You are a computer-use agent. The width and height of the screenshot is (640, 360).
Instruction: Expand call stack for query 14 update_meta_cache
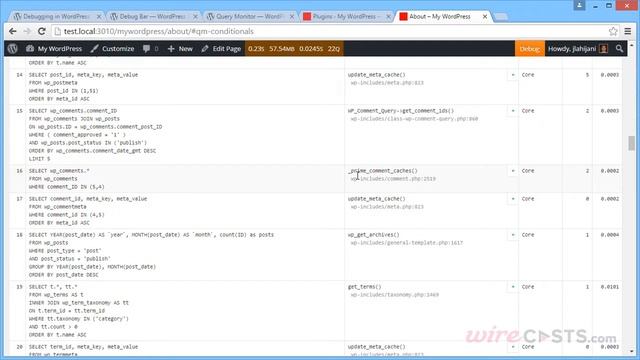pos(513,75)
